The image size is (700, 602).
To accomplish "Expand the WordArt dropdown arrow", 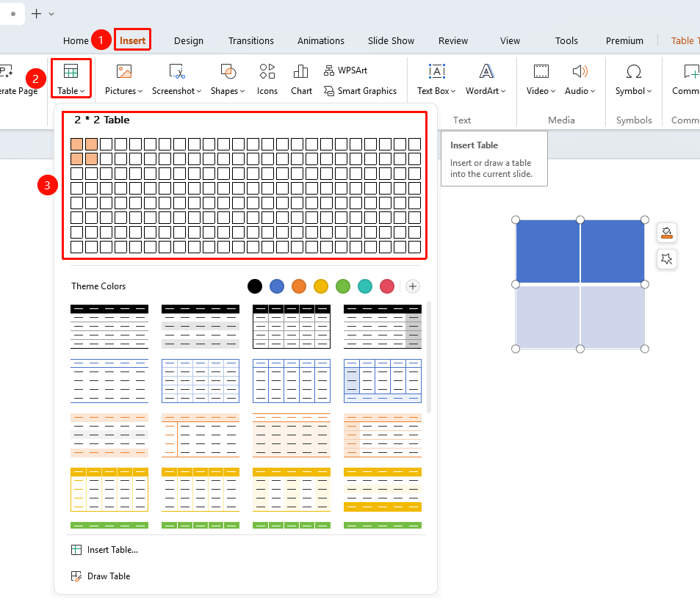I will pos(503,92).
